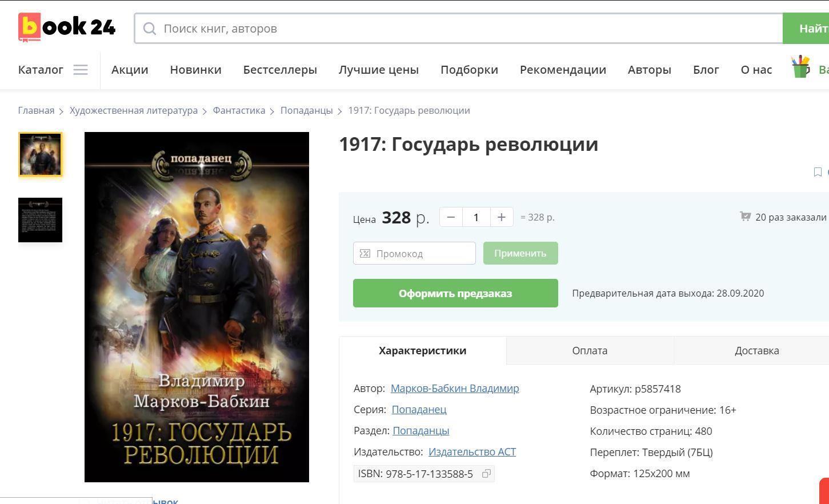Switch to the Оплата tab
Viewport: 829px width, 504px height.
point(590,351)
